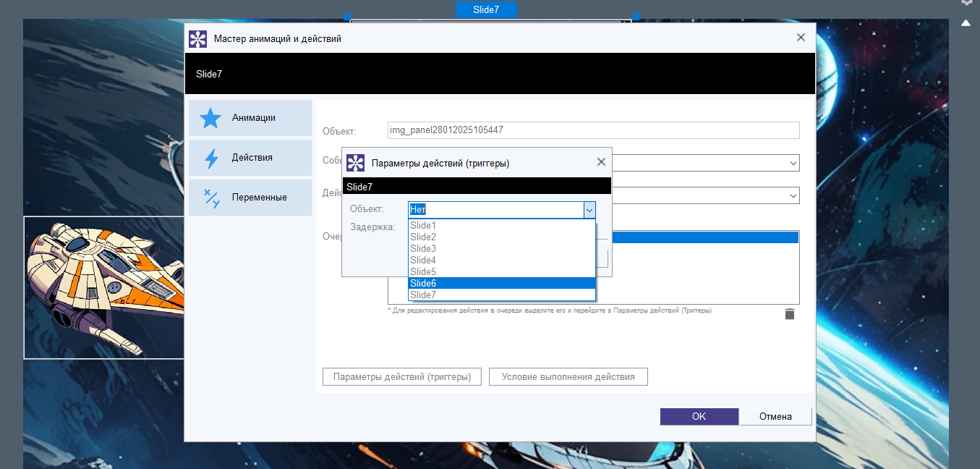Open the Actions lightning bolt icon

tap(211, 158)
